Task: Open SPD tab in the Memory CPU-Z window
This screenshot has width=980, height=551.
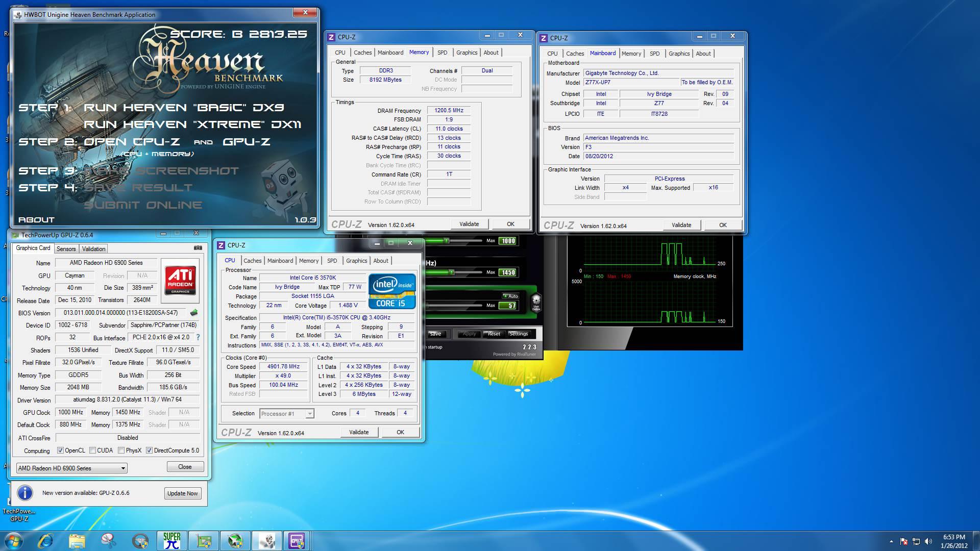Action: (x=442, y=53)
